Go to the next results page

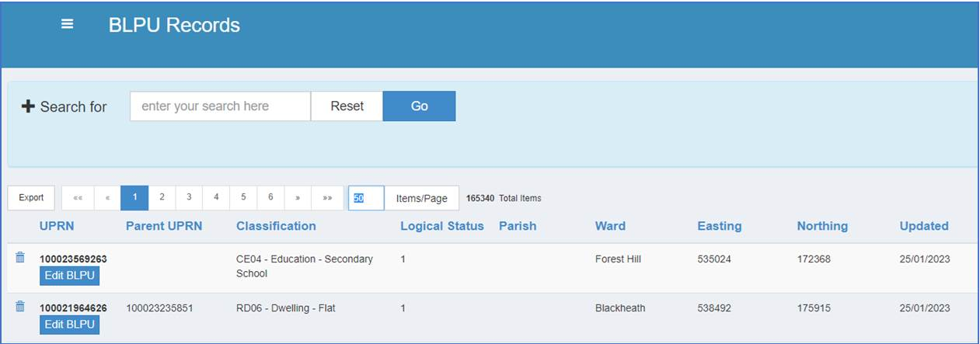pos(298,198)
